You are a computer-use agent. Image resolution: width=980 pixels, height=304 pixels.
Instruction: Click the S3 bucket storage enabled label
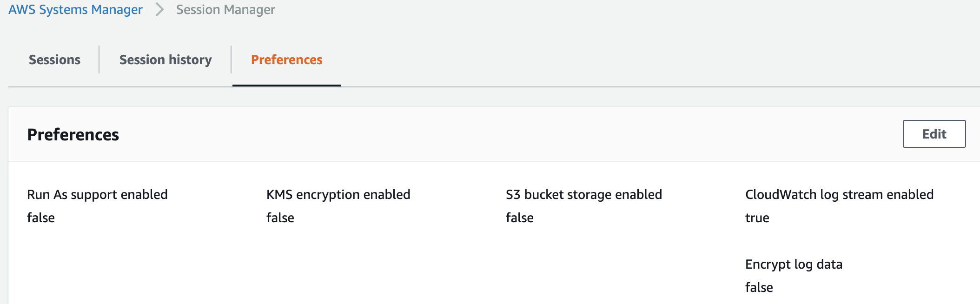click(x=583, y=194)
